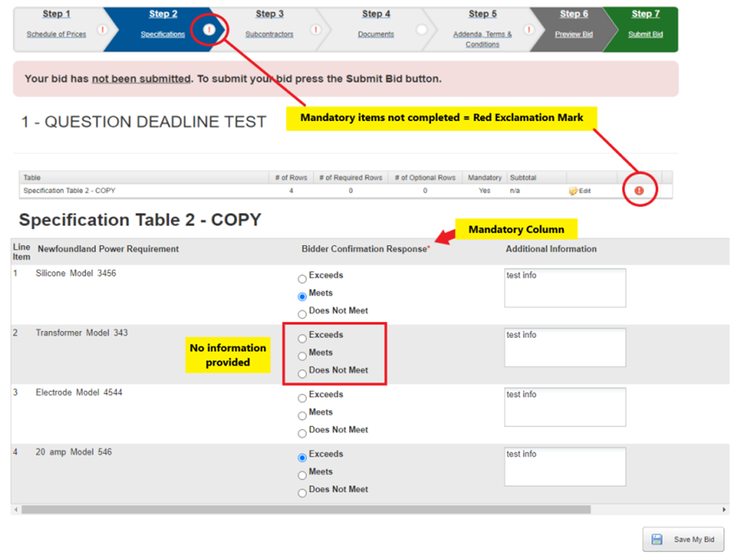Click the 'Electrode Model 4544' requirement text
This screenshot has width=740, height=560.
click(x=79, y=393)
